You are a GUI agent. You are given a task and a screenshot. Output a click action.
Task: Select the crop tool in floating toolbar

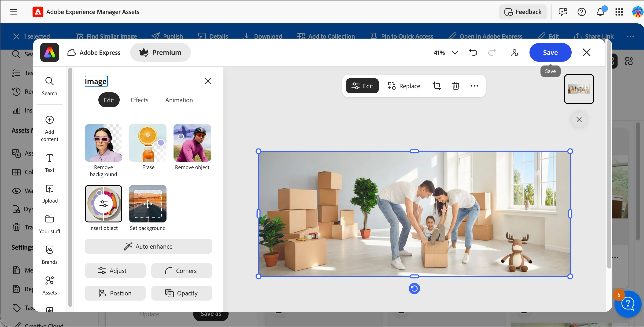tap(437, 86)
